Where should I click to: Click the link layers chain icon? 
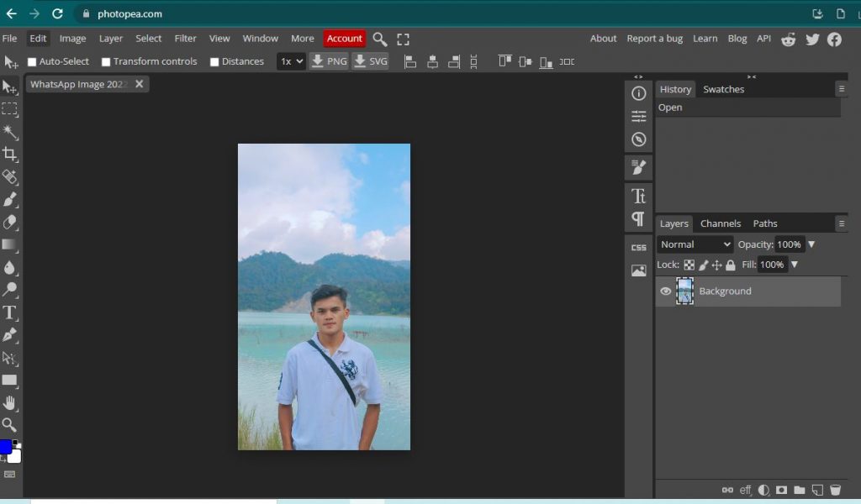pyautogui.click(x=727, y=490)
